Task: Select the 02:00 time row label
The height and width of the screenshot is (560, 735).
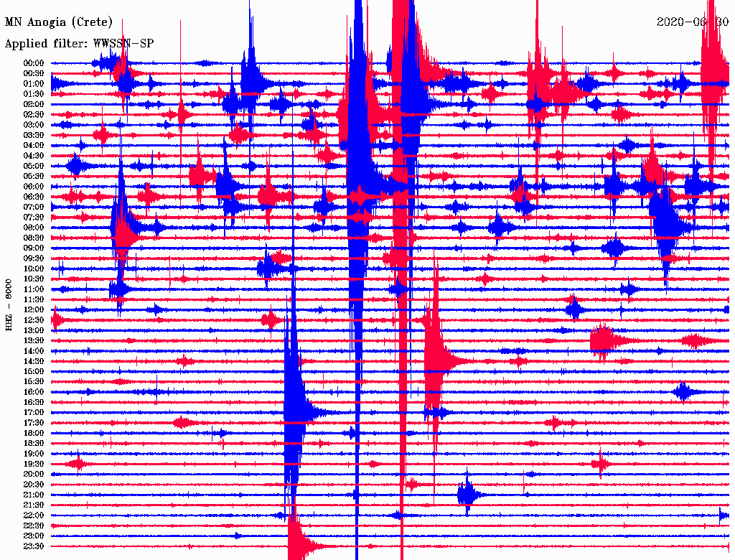Action: [x=34, y=104]
